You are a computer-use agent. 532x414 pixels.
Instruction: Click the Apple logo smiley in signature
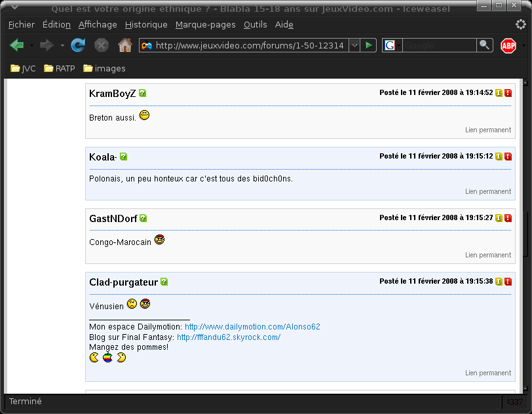[107, 357]
